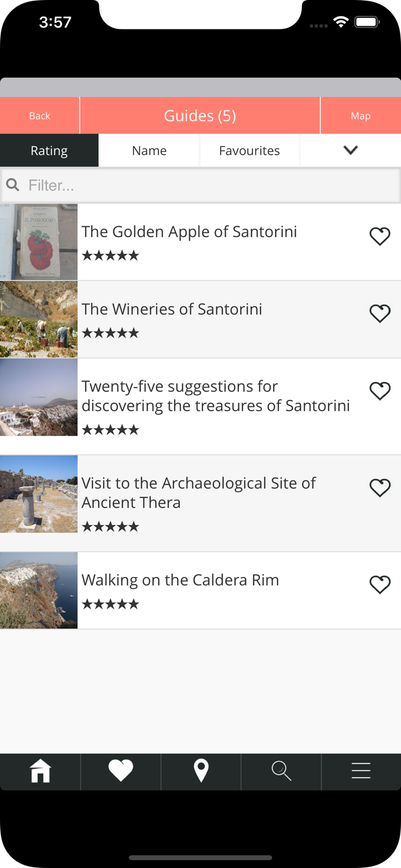Tap the search magnifier in the bottom bar
This screenshot has height=868, width=401.
281,771
